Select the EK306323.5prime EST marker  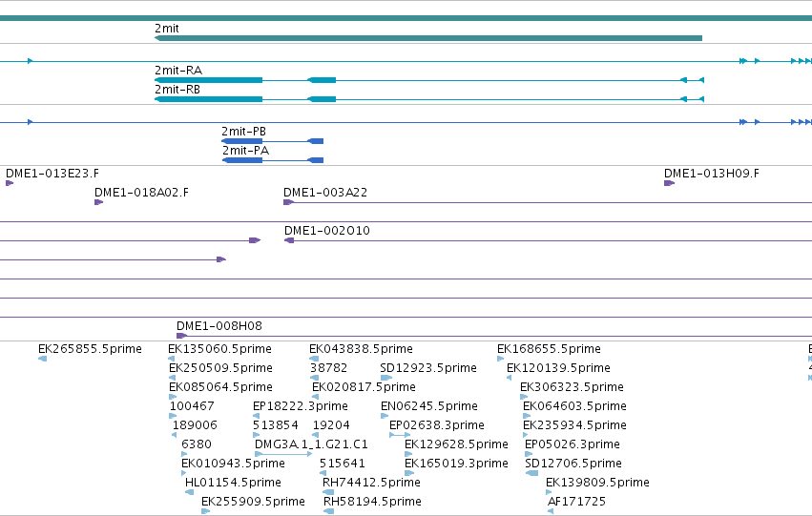pos(524,397)
